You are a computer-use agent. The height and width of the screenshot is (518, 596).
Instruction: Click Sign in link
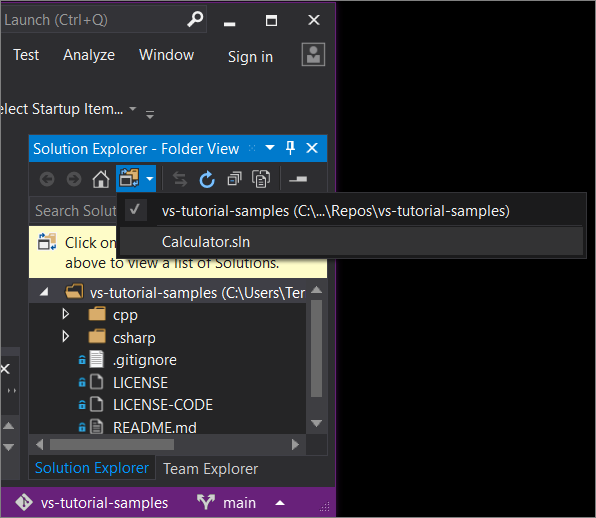(x=250, y=57)
